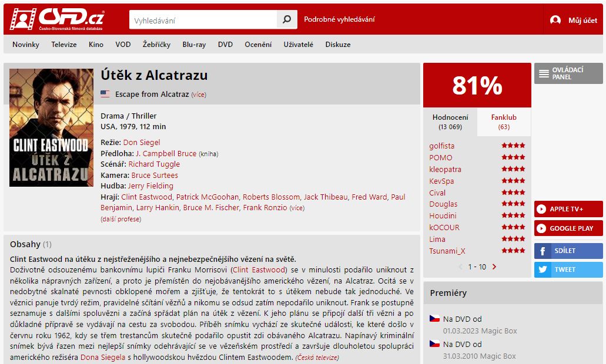Viewport: 606px width, 364px height.
Task: Open Můj účet account link
Action: point(582,20)
